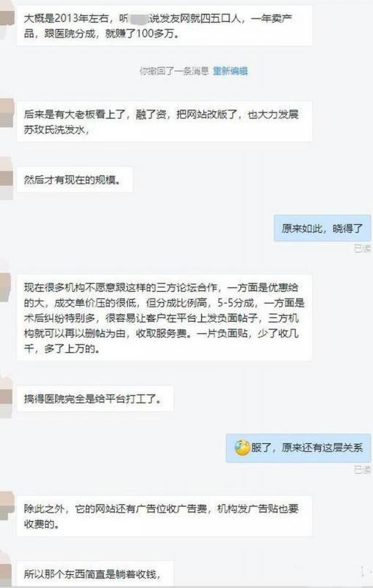This screenshot has width=373, height=588.
Task: Open the avatar next to 搞得医院完全是给平台打工了
Action: pyautogui.click(x=7, y=398)
